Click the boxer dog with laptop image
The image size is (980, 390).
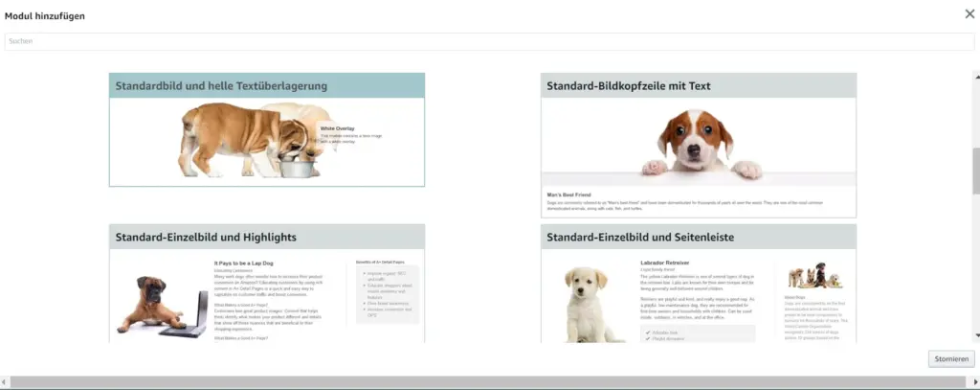point(163,307)
